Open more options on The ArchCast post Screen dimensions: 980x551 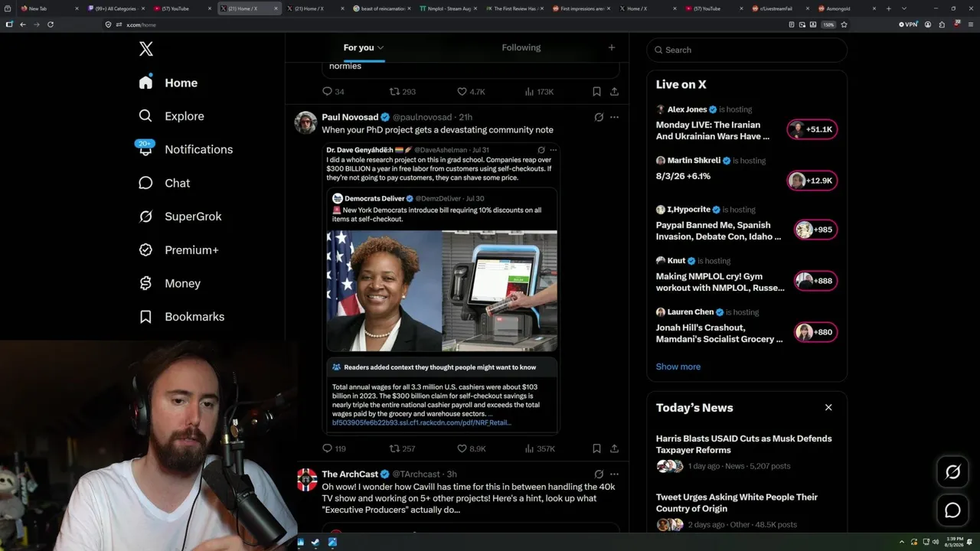coord(614,474)
